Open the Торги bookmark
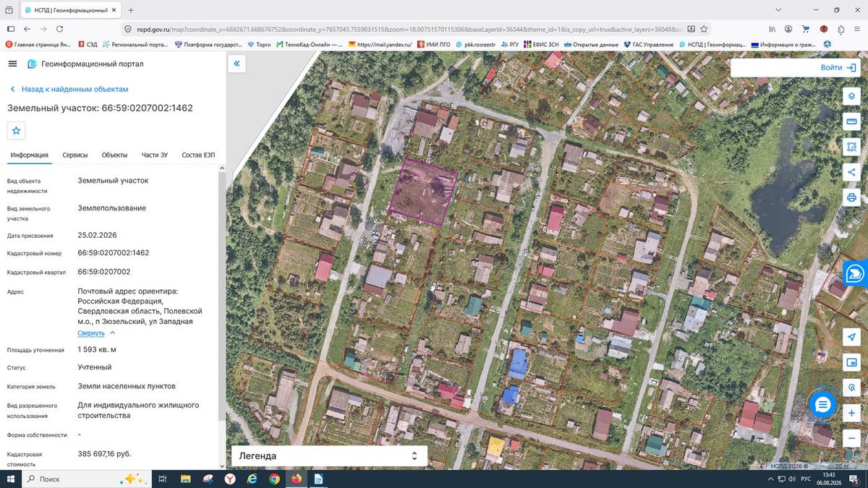The height and width of the screenshot is (488, 868). [258, 45]
